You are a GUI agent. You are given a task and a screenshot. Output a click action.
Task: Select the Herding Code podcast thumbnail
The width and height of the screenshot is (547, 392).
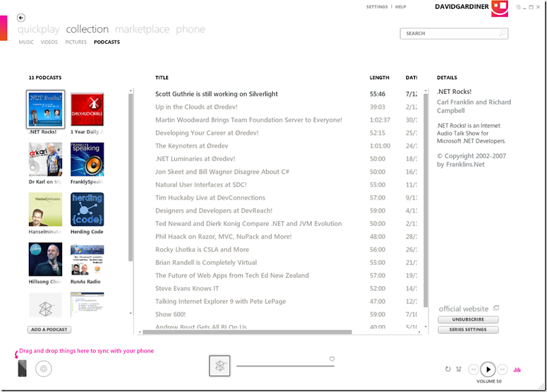coord(87,209)
